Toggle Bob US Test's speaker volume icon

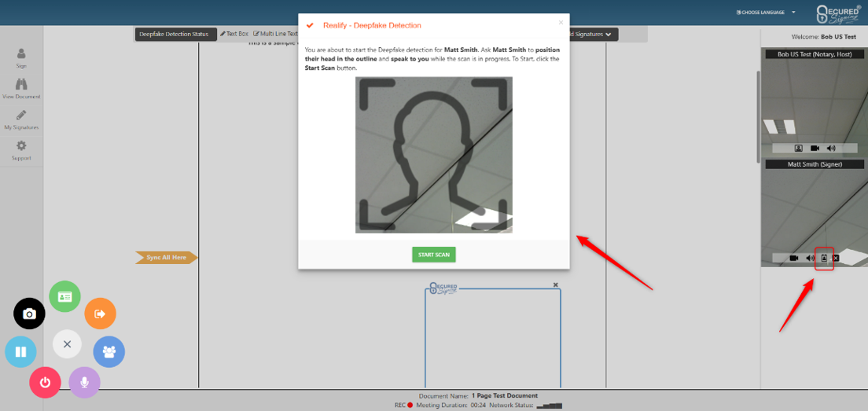[831, 148]
